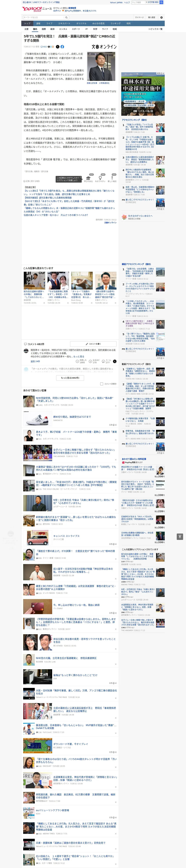This screenshot has height=868, width=186.
Task: Share the article on Facebook
Action: 62,47
